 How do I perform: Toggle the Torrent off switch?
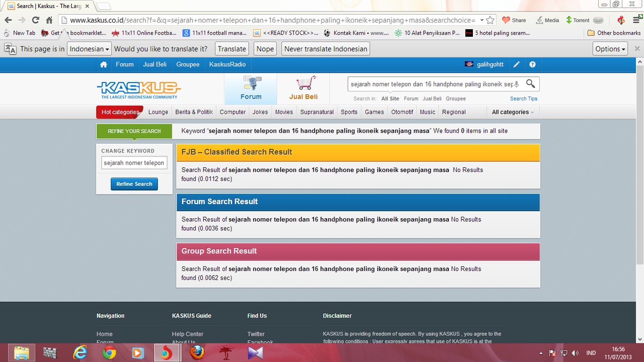598,20
